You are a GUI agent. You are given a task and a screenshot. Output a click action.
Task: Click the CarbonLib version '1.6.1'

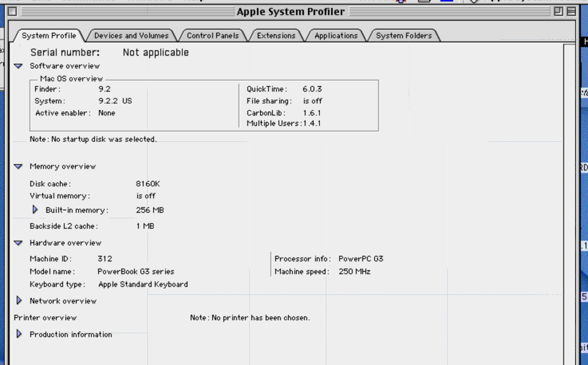(x=312, y=113)
